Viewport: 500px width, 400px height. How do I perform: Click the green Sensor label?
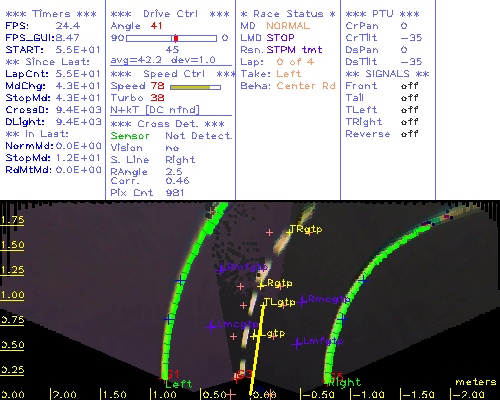tap(130, 136)
